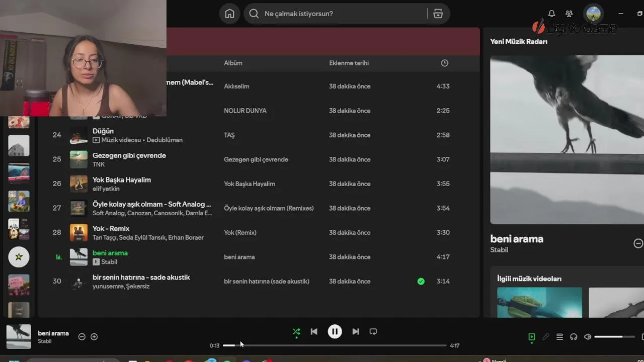Skip to next track
Image resolution: width=644 pixels, height=362 pixels.
click(x=356, y=332)
